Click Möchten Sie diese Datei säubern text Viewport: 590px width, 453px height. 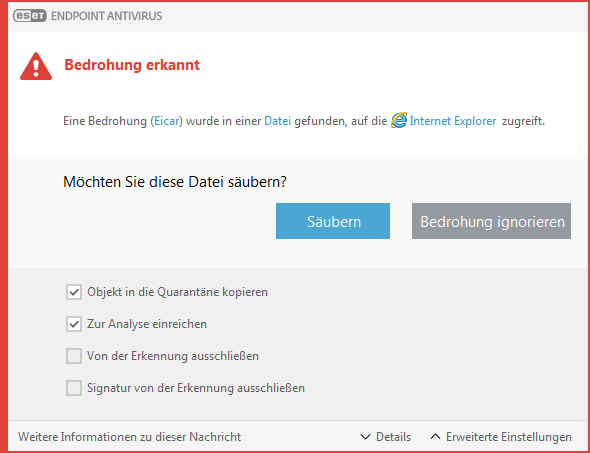(175, 182)
